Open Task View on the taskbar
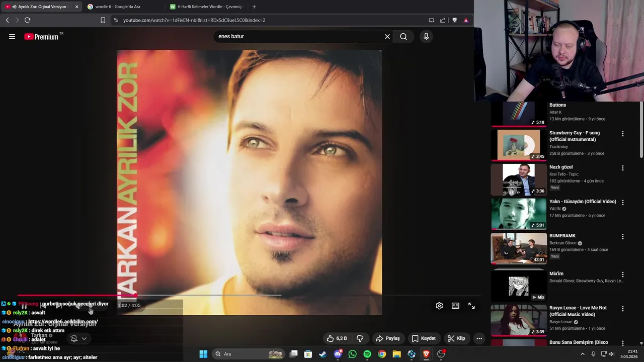Viewport: 644px width, 362px height. [x=294, y=354]
